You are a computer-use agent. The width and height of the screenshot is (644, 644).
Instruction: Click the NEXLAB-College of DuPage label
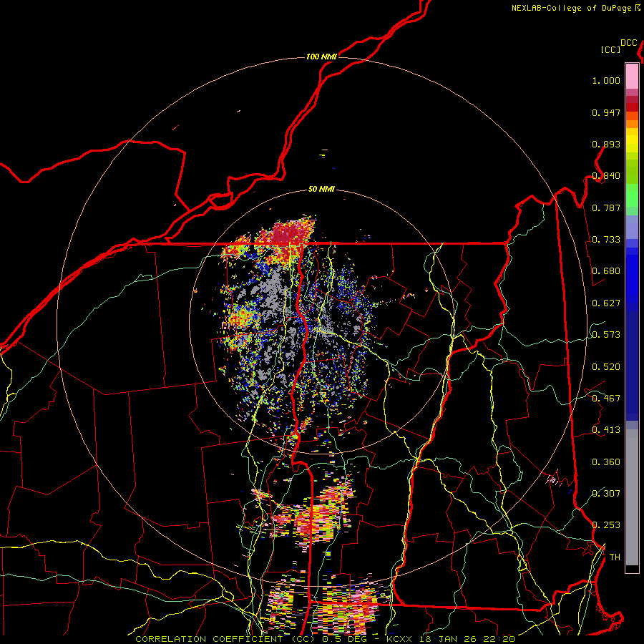coord(571,8)
